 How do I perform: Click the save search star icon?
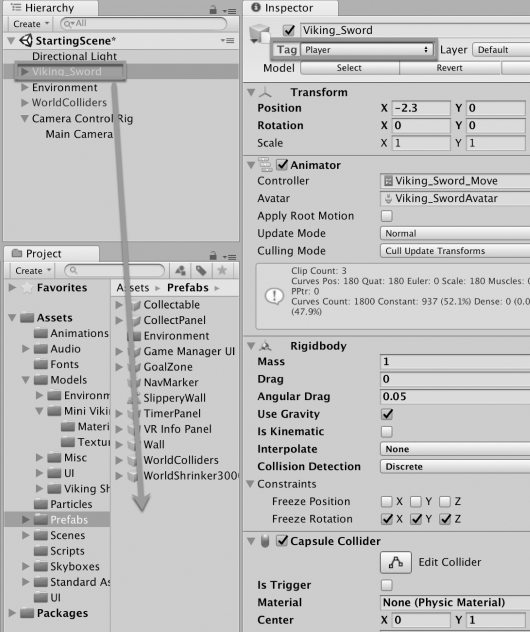(222, 270)
